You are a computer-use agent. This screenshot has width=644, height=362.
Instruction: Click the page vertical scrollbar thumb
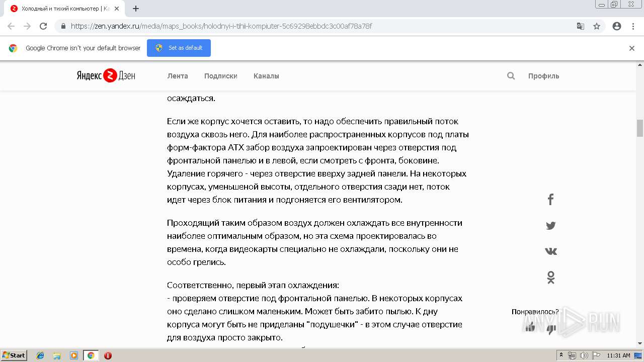640,128
